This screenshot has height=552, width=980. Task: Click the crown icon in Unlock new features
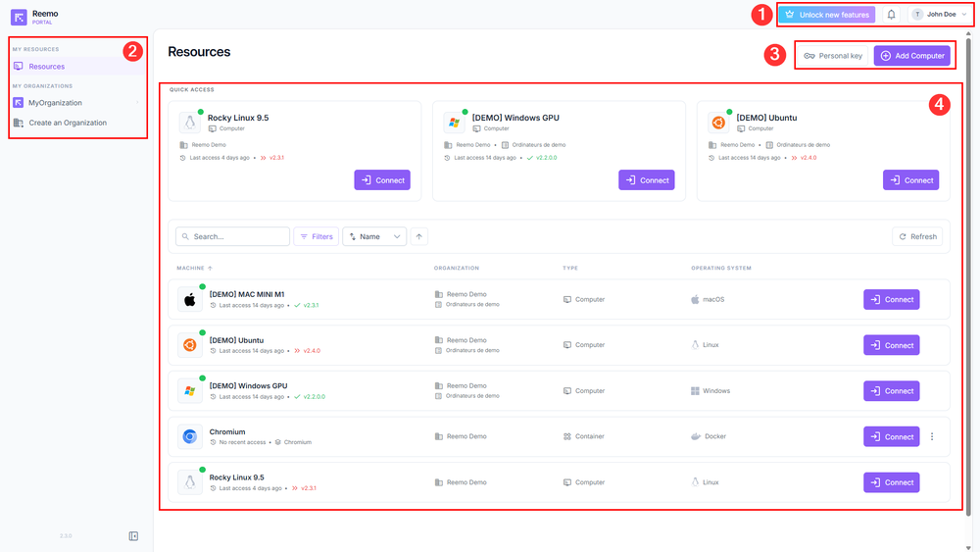(789, 15)
